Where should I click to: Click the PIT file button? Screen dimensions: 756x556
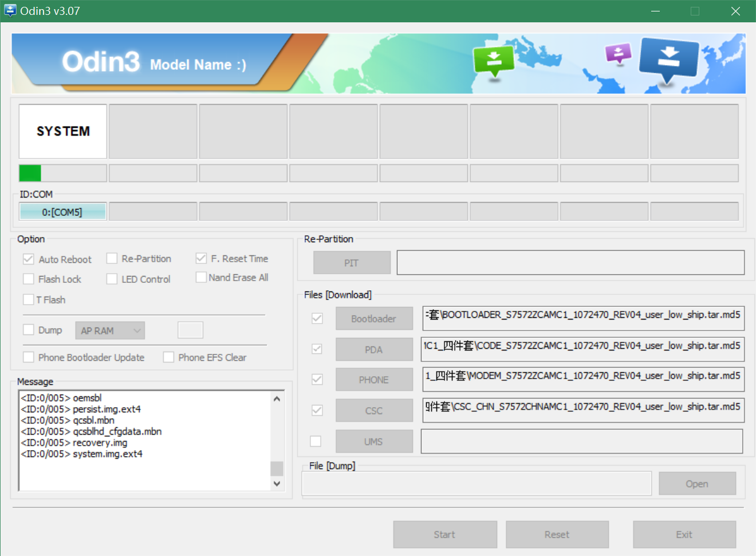352,263
